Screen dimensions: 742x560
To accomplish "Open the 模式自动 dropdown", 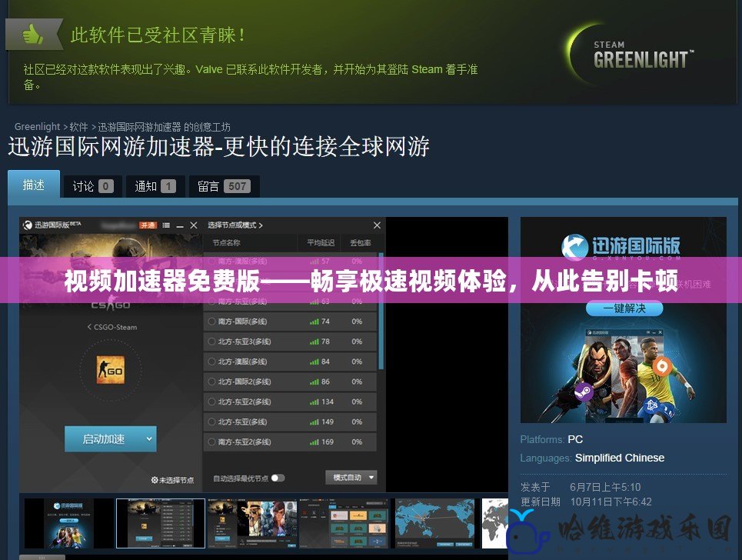I will pyautogui.click(x=351, y=478).
